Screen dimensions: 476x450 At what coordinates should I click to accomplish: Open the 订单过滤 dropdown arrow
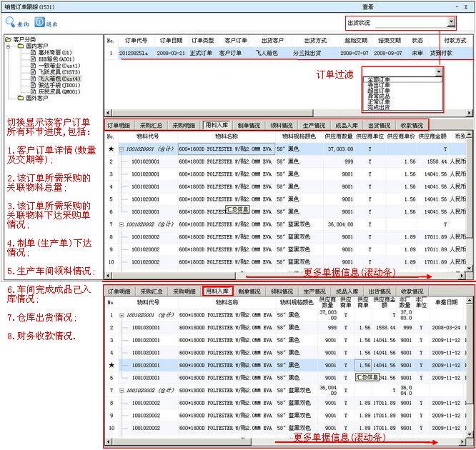coord(438,72)
